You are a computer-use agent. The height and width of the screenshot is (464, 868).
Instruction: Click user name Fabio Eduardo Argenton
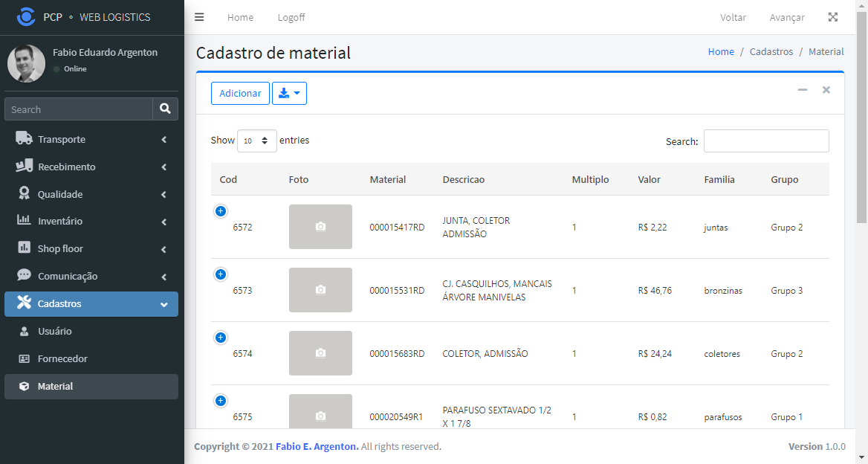[x=106, y=52]
